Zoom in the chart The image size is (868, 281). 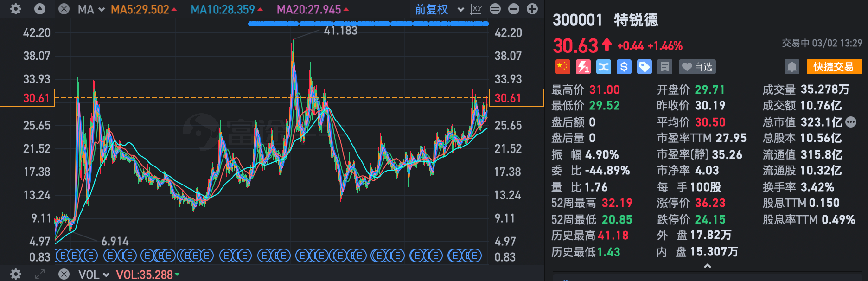(532, 9)
